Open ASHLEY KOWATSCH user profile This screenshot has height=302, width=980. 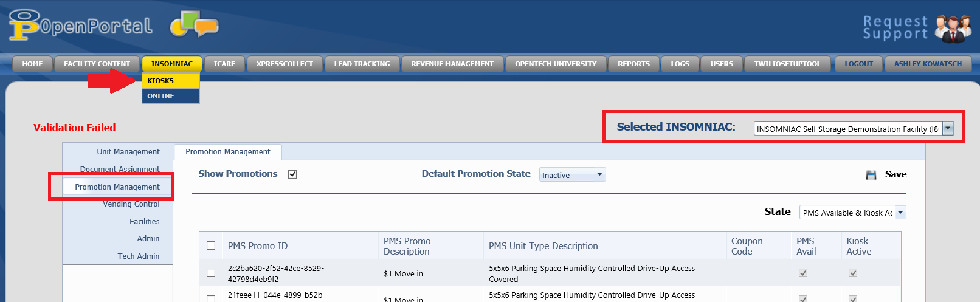928,64
